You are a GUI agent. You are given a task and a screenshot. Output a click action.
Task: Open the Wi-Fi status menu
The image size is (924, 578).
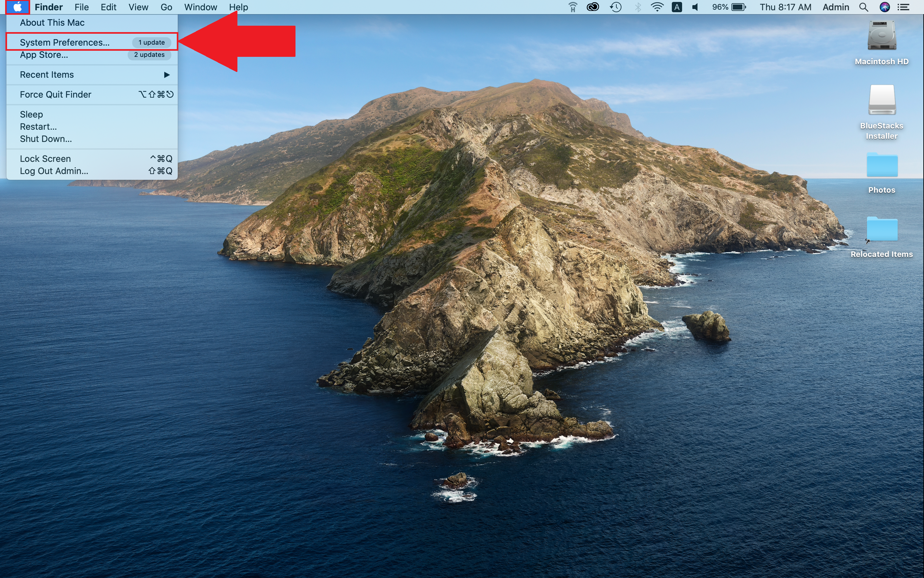(657, 7)
